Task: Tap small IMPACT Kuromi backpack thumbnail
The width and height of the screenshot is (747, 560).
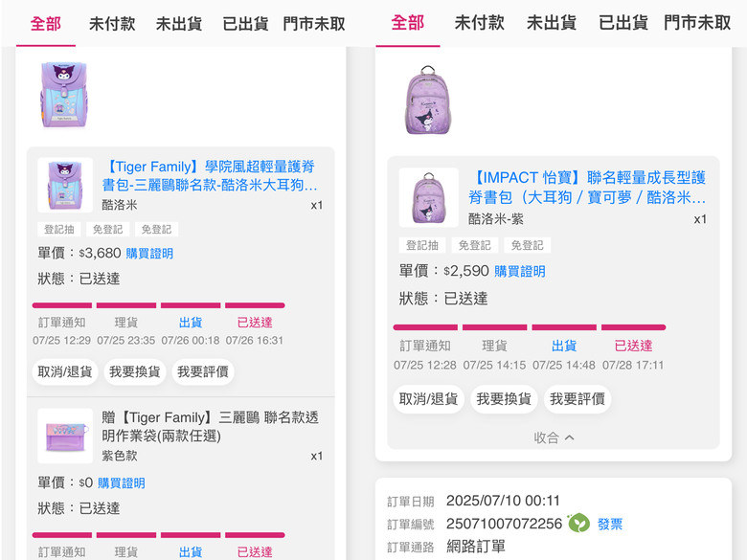Action: (429, 197)
